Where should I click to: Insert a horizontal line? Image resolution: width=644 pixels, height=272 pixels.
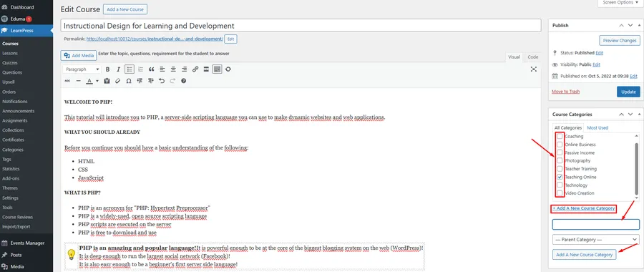pyautogui.click(x=79, y=81)
